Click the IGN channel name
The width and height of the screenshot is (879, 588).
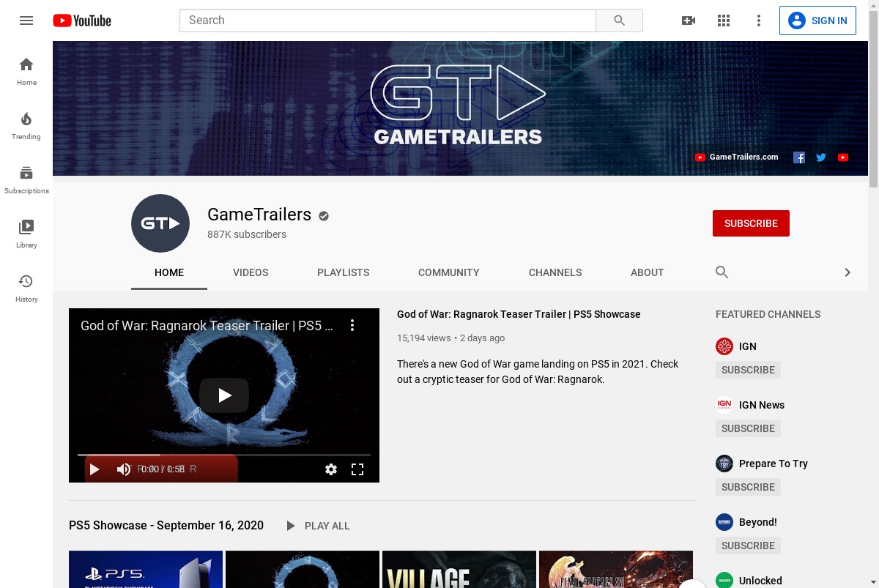pyautogui.click(x=748, y=346)
